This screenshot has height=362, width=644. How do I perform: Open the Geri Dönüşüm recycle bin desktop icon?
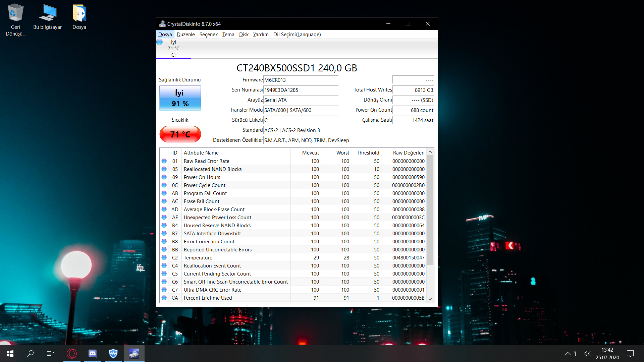pos(15,20)
